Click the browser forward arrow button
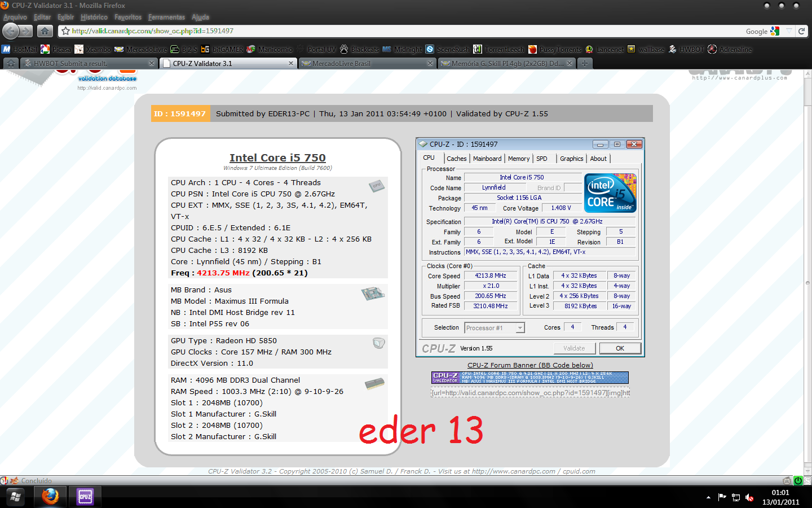 click(27, 31)
